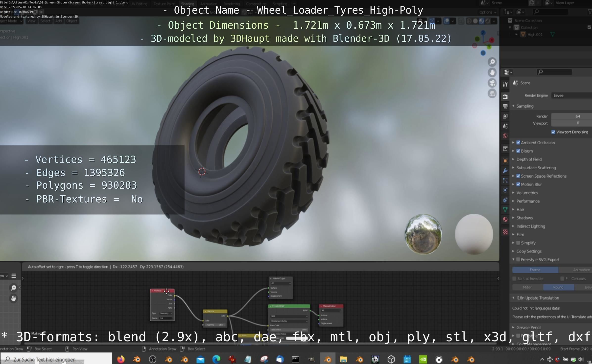592x364 pixels.
Task: Open the viewport Options dropdown
Action: pyautogui.click(x=488, y=12)
